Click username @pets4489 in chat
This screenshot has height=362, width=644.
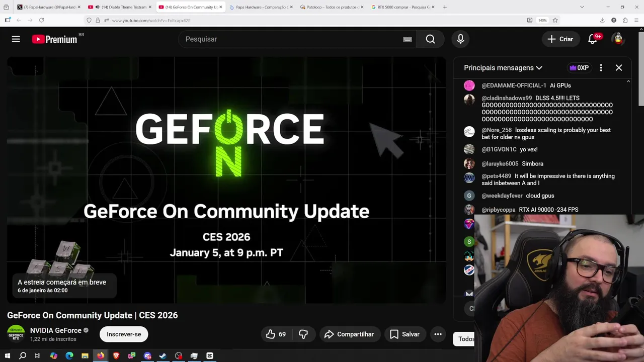pyautogui.click(x=496, y=176)
